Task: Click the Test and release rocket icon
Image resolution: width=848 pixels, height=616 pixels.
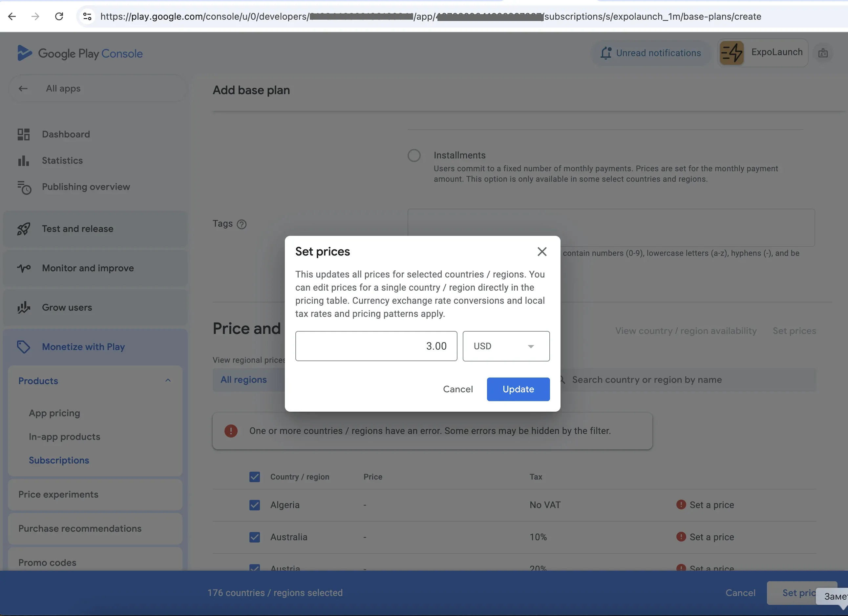Action: pyautogui.click(x=24, y=229)
